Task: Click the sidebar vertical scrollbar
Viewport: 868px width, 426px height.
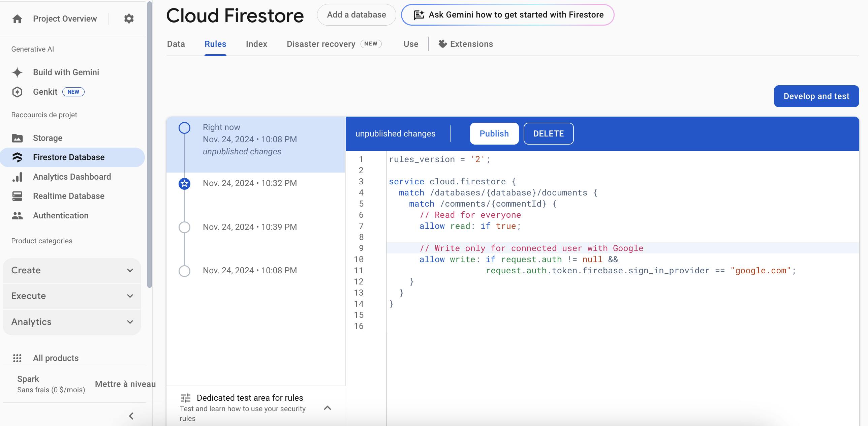Action: tap(150, 145)
